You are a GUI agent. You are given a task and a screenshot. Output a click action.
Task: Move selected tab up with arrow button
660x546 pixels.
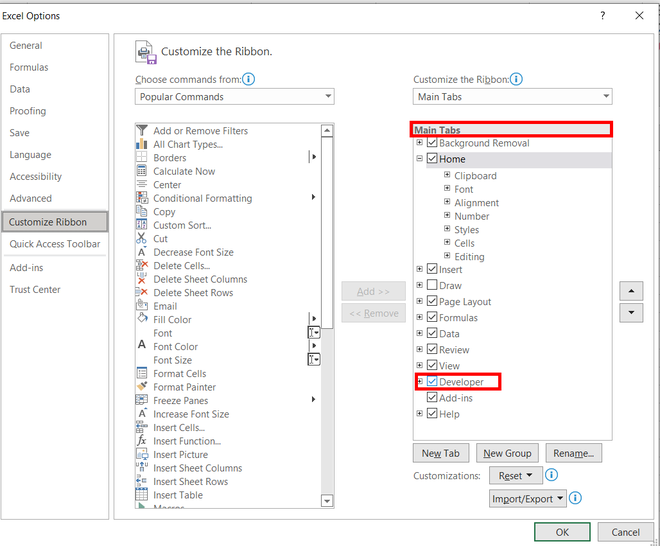pyautogui.click(x=631, y=291)
